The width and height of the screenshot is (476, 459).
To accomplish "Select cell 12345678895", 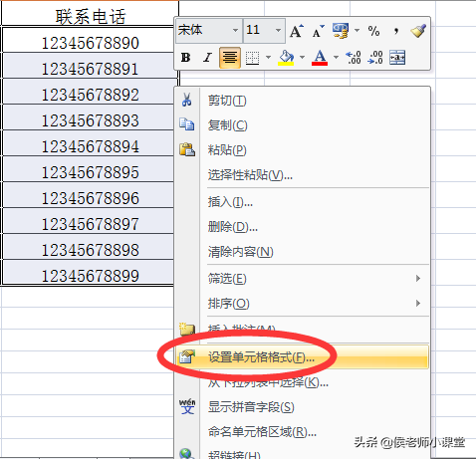I will coord(89,169).
